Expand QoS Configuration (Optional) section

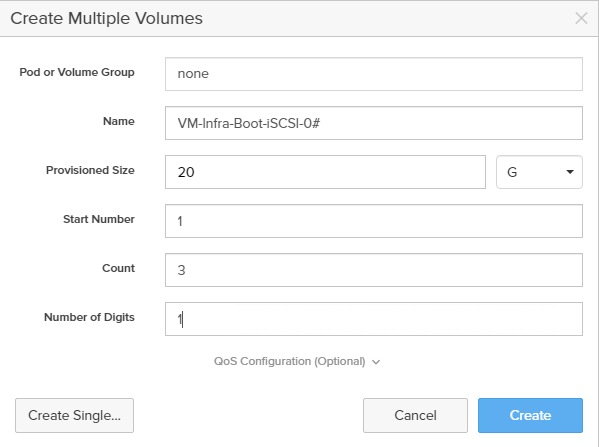[297, 361]
